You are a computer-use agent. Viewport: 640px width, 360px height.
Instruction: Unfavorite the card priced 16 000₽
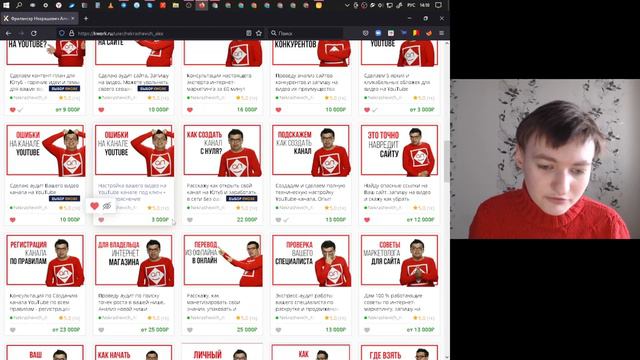tap(190, 109)
